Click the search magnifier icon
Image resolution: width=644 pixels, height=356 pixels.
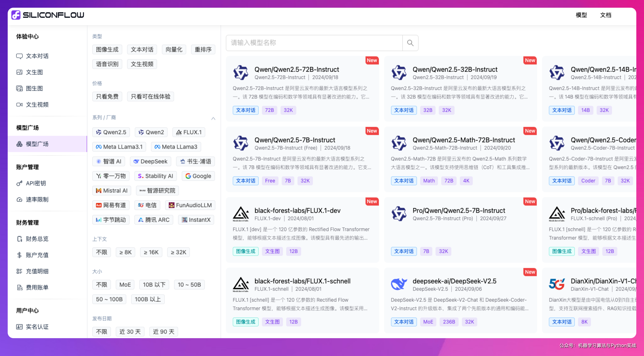[410, 43]
